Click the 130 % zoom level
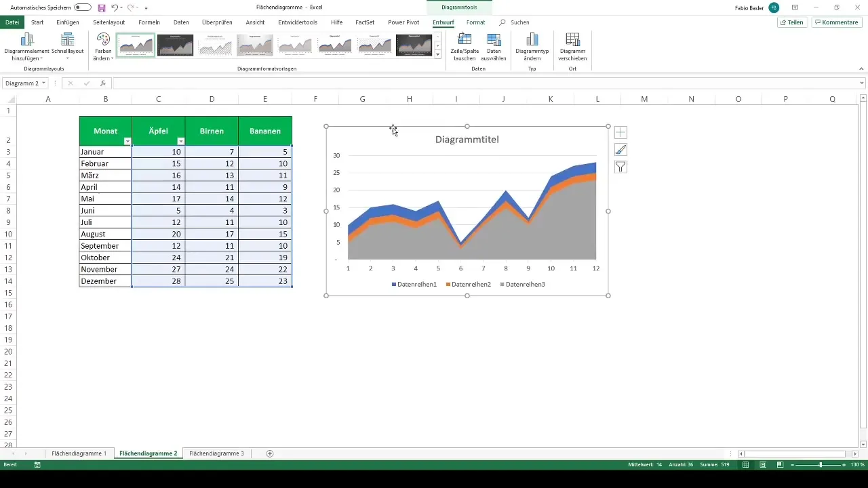The image size is (868, 488). pos(858,465)
